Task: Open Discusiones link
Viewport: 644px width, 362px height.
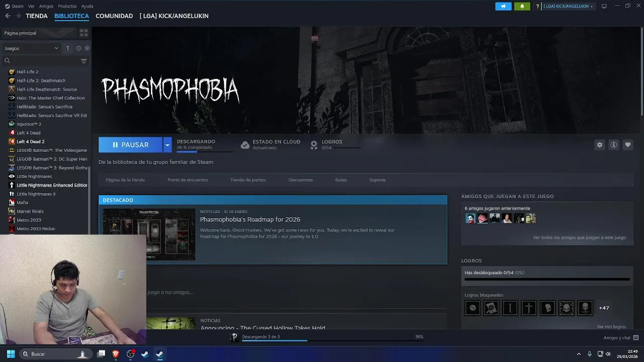Action: coord(301,179)
